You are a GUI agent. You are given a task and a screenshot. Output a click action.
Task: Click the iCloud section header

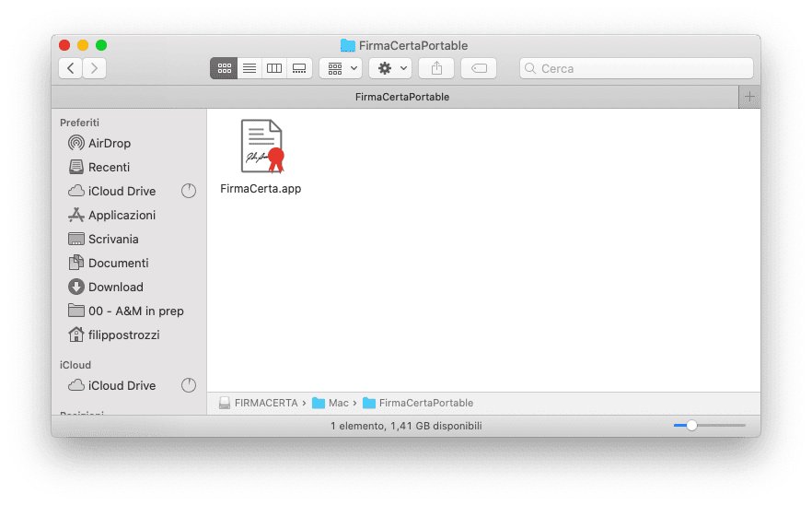pyautogui.click(x=75, y=365)
